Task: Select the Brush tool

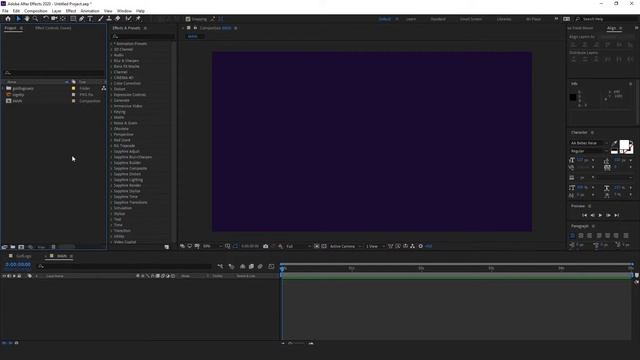Action: point(100,19)
